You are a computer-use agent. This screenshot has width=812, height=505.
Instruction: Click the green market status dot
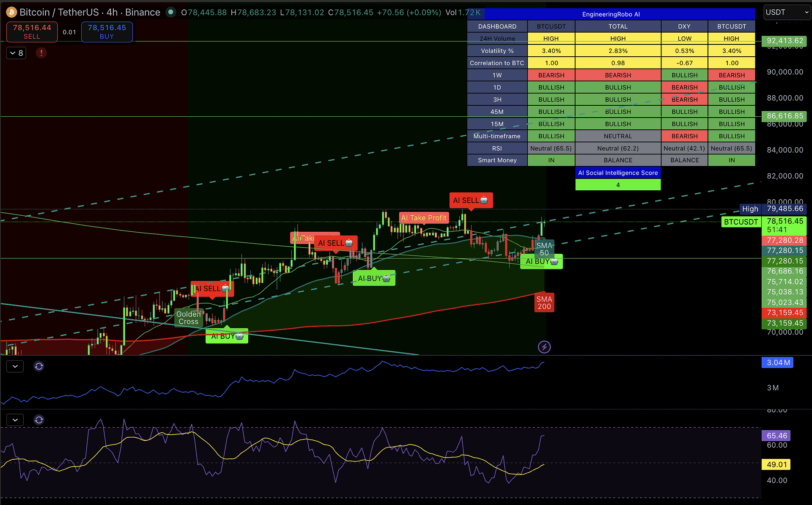click(x=171, y=12)
